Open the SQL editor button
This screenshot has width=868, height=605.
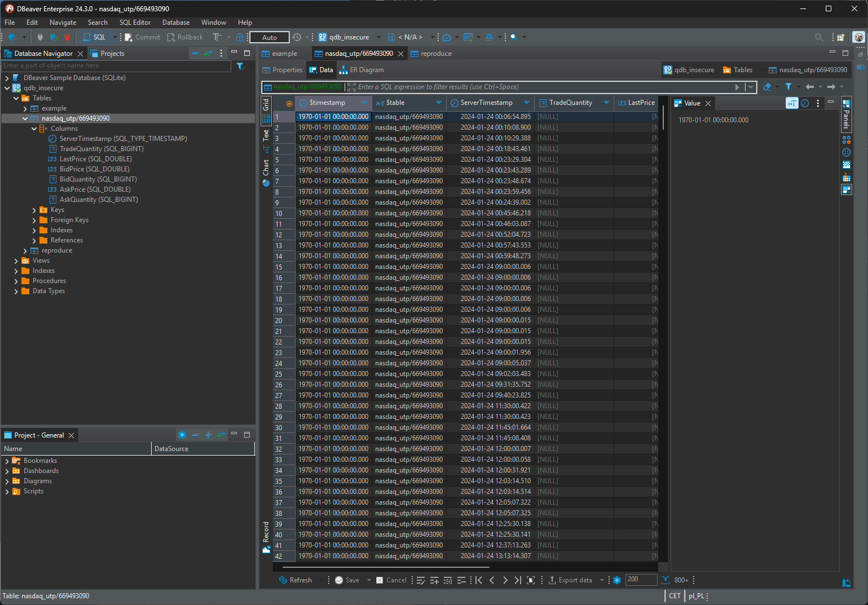(x=94, y=37)
